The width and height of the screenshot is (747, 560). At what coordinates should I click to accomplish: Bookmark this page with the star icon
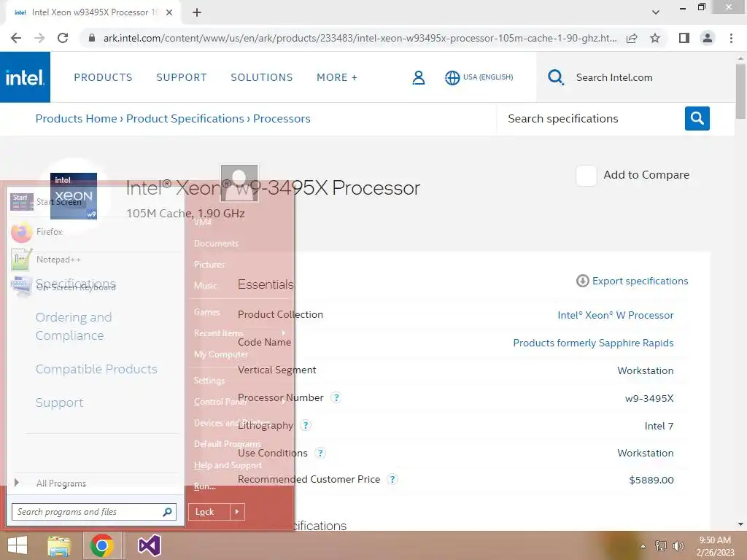point(655,38)
